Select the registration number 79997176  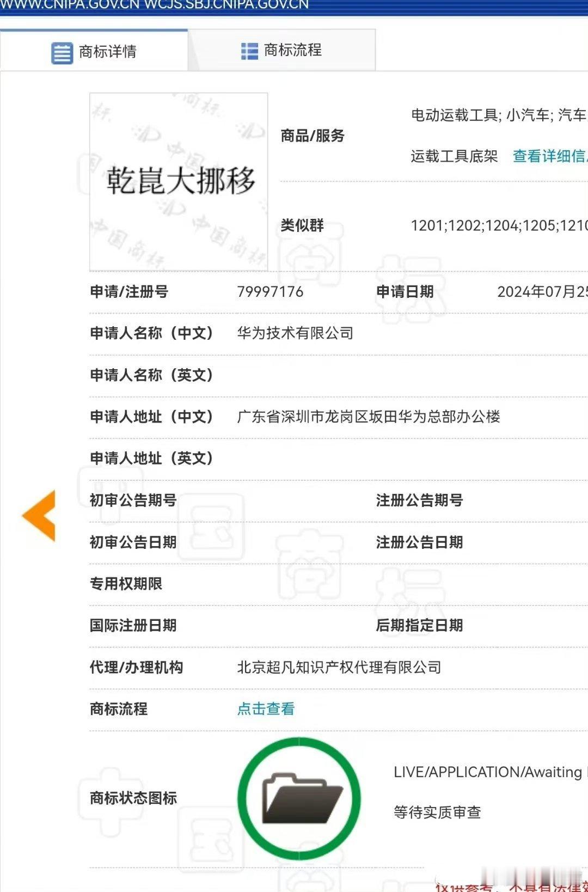pyautogui.click(x=270, y=292)
